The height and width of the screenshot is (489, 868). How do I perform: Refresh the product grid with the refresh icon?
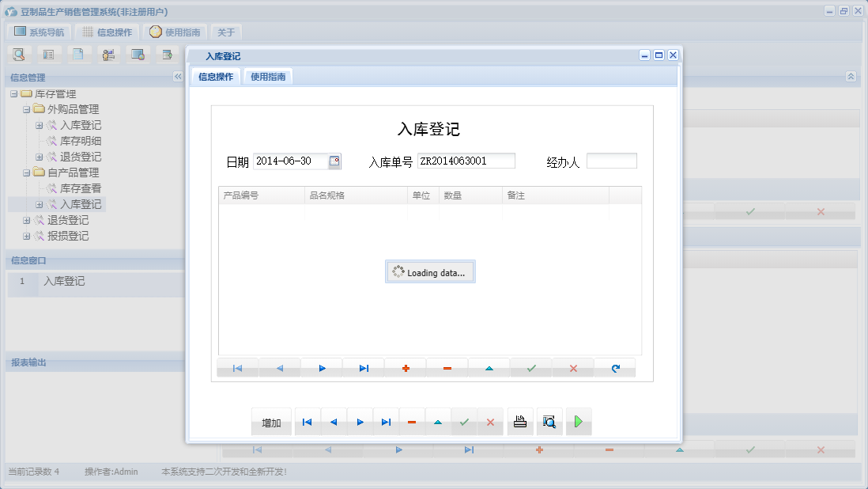pos(615,367)
